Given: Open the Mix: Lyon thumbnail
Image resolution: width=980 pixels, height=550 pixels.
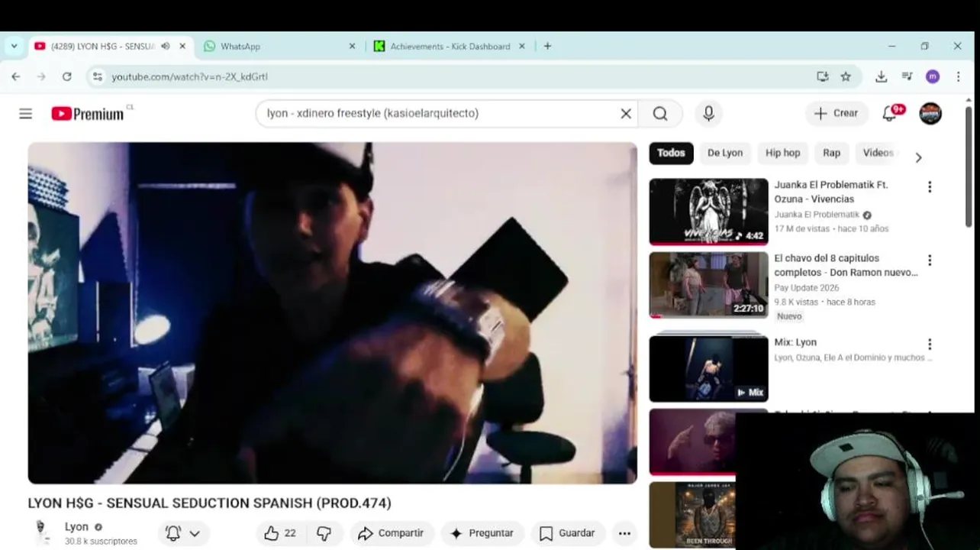Looking at the screenshot, I should 708,368.
